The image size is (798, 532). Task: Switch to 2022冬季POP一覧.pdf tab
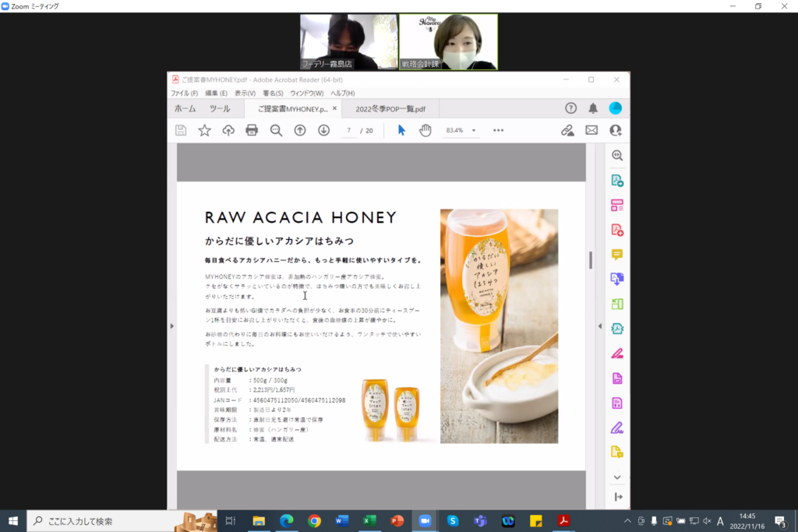pos(390,109)
